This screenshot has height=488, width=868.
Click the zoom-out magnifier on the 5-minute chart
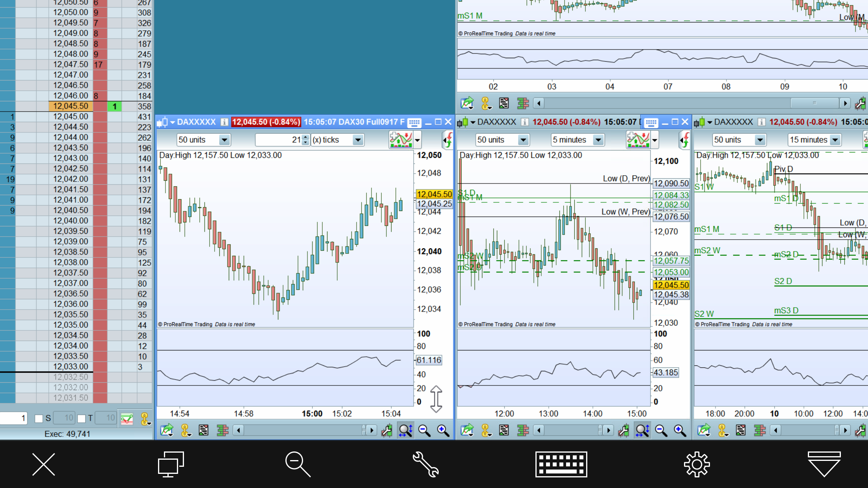pyautogui.click(x=661, y=431)
